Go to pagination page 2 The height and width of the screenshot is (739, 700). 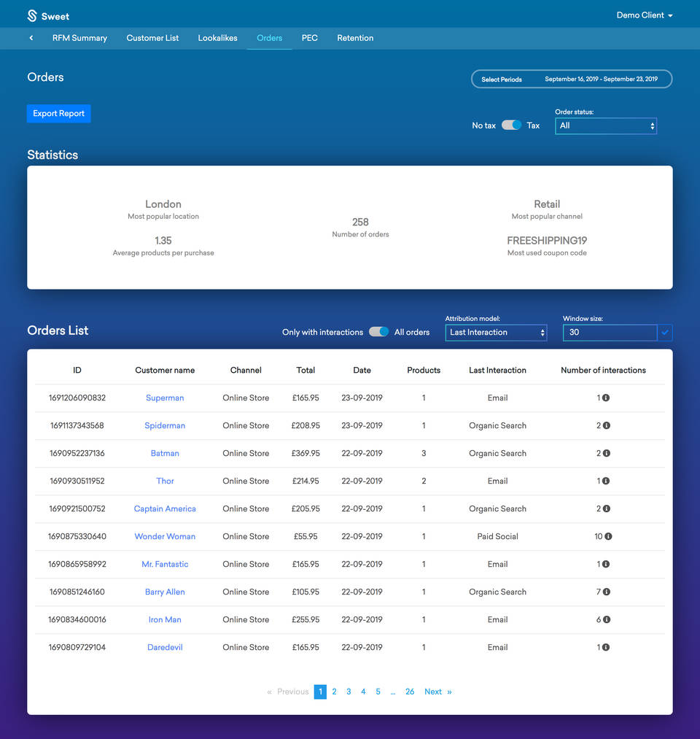tap(335, 692)
